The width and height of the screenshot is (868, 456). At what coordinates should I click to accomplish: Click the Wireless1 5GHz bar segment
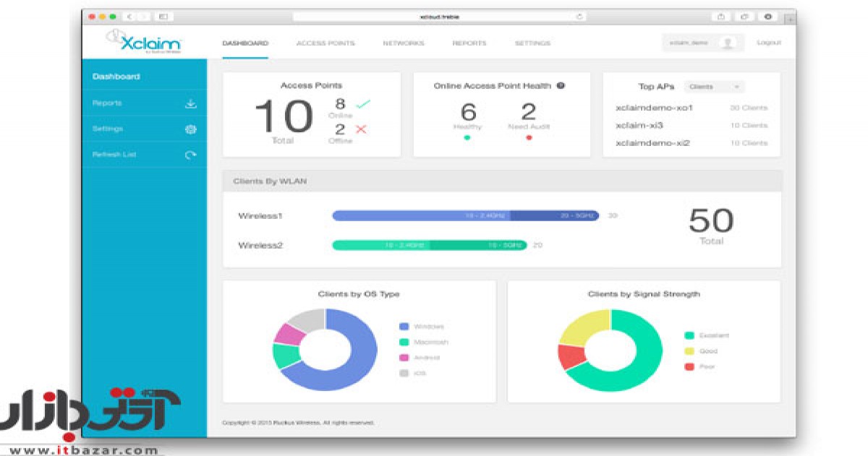pyautogui.click(x=555, y=215)
